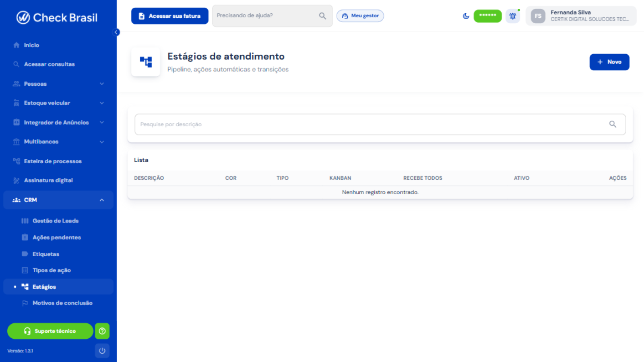
Task: Click Nenhum registro encontrado text
Action: pos(380,192)
